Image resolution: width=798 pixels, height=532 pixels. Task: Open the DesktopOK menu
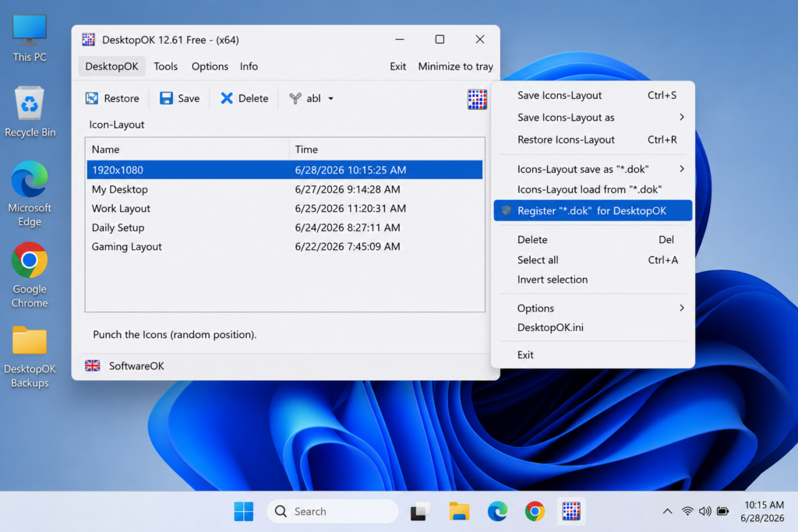tap(111, 66)
